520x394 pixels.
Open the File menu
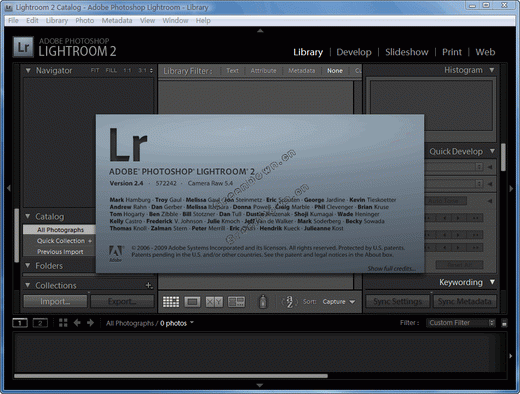click(x=13, y=20)
